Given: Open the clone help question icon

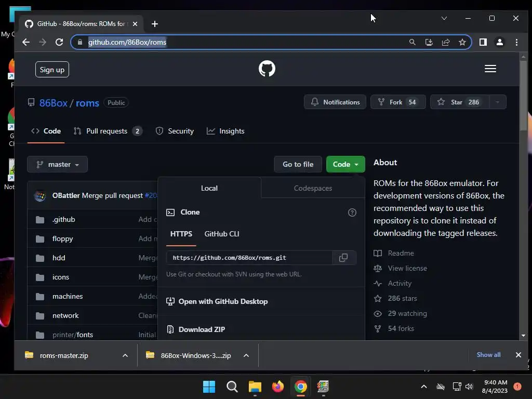Looking at the screenshot, I should 352,212.
